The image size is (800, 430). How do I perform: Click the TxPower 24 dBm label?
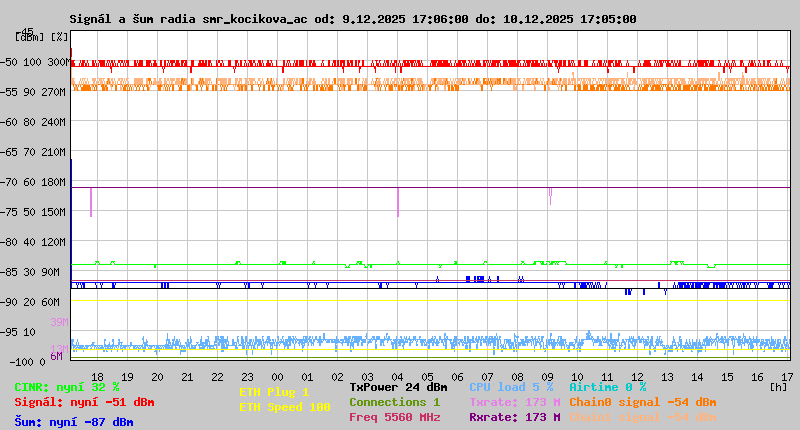[398, 386]
